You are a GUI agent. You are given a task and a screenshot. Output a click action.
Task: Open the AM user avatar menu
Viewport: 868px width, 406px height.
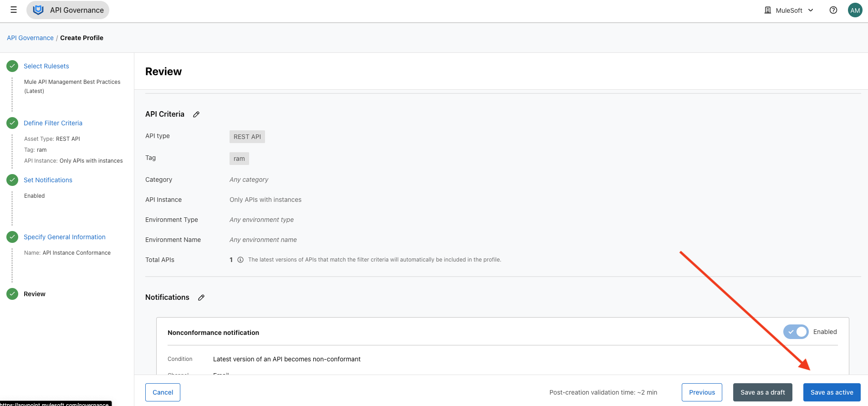pos(855,10)
